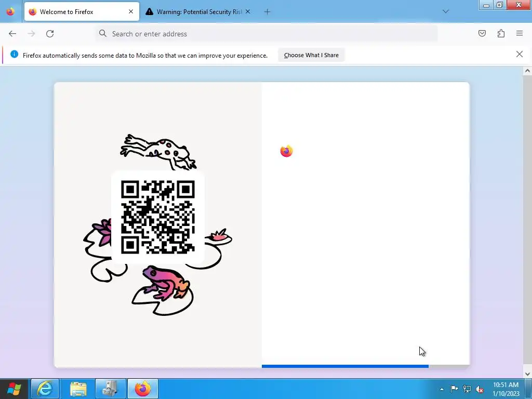The height and width of the screenshot is (399, 532).
Task: Open Windows Explorer folder from taskbar
Action: click(x=78, y=389)
